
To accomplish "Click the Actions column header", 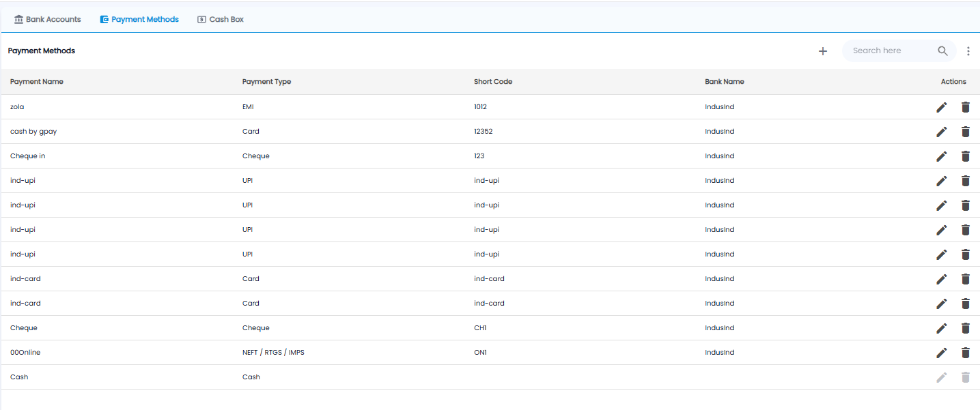I will [953, 82].
